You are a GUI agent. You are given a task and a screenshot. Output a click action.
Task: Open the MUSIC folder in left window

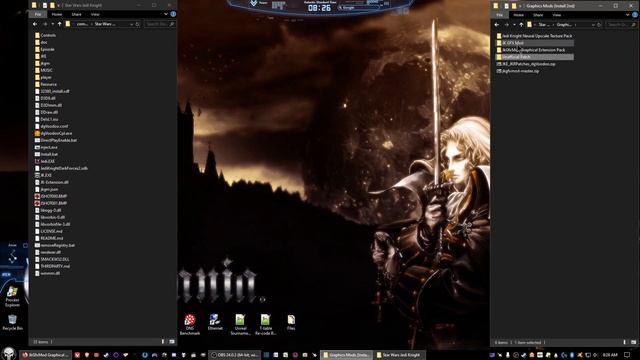44,70
